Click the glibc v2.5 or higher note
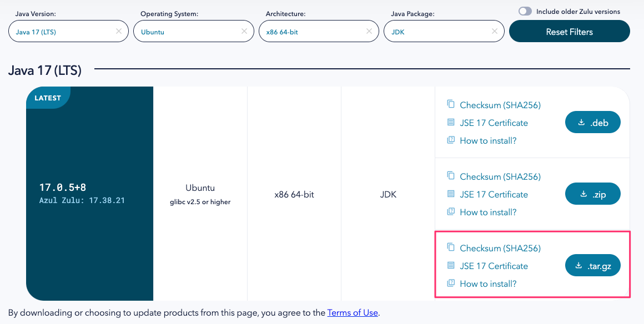 pos(200,201)
